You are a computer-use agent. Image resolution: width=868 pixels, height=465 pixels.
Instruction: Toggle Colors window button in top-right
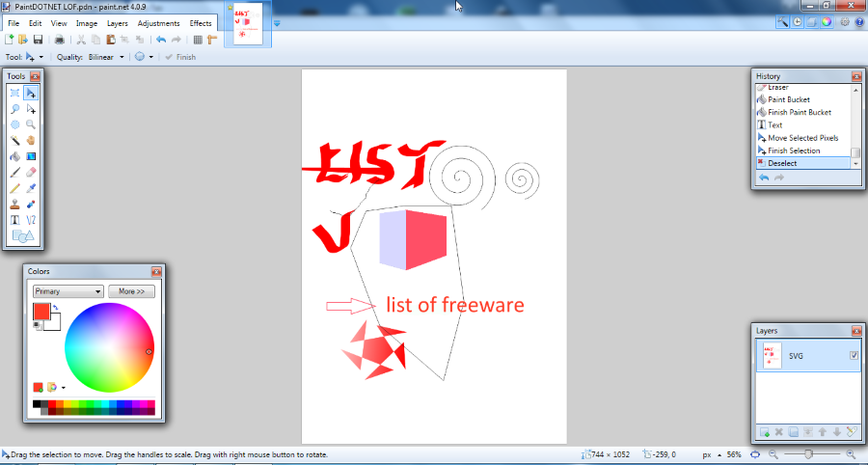tap(827, 21)
